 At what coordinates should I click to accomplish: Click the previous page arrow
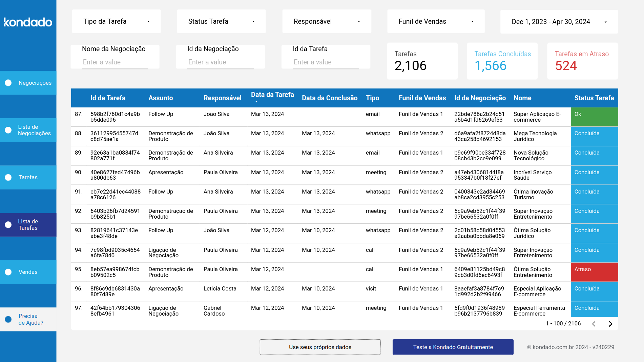594,324
